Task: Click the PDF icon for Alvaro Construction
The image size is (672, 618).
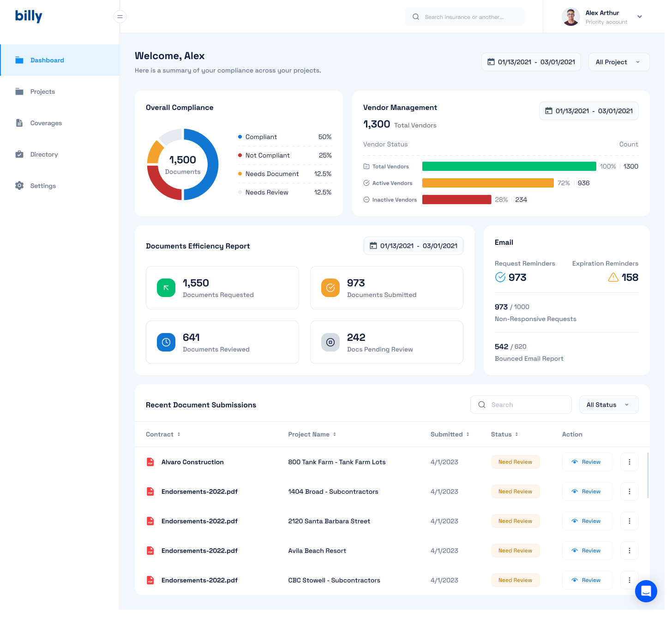Action: click(150, 462)
